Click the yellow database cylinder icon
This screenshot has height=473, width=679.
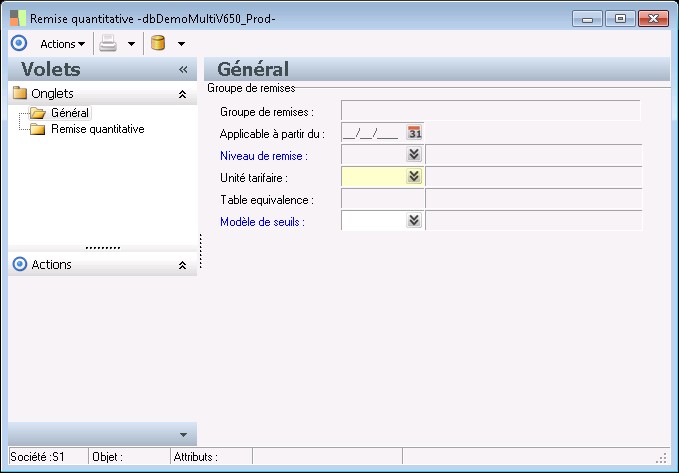click(x=158, y=43)
